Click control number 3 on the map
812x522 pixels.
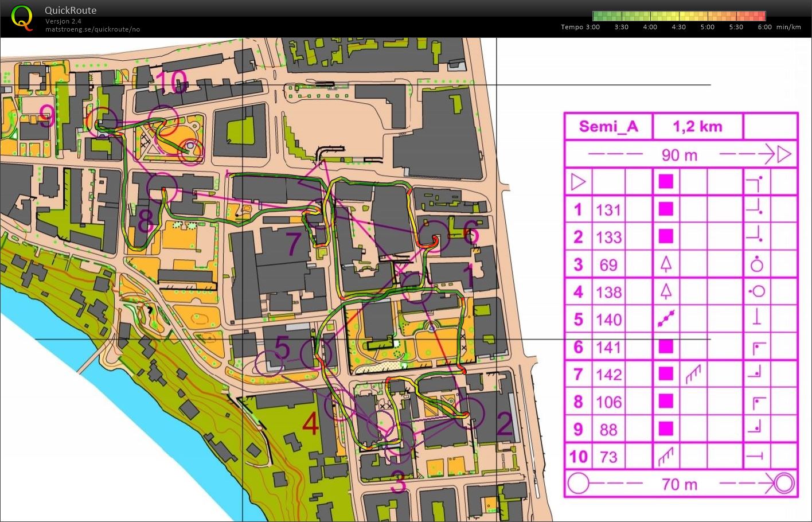(399, 483)
